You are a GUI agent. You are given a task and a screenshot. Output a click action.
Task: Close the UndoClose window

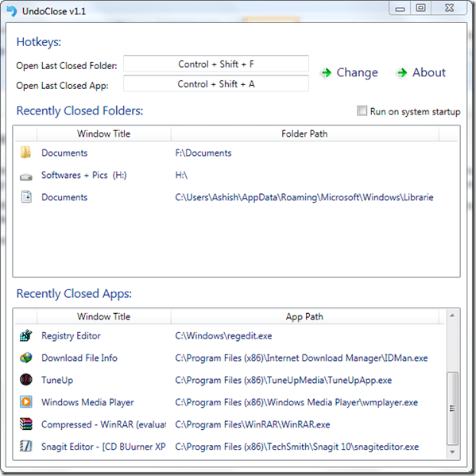(449, 8)
